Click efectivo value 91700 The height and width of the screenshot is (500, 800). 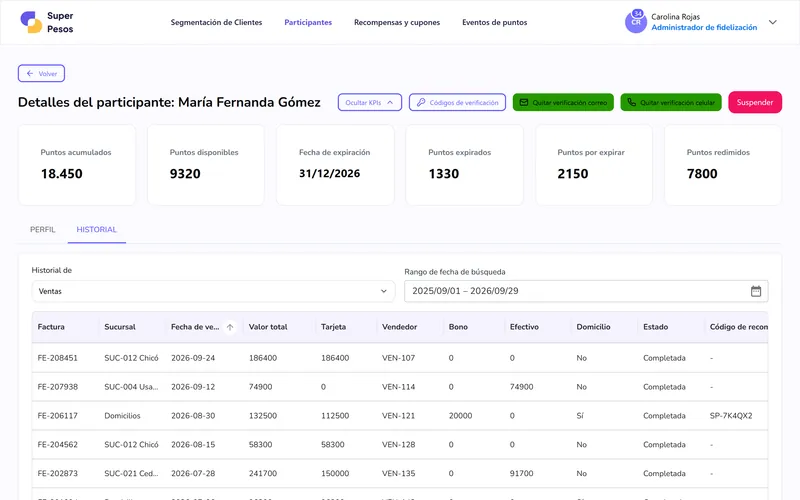pos(521,473)
